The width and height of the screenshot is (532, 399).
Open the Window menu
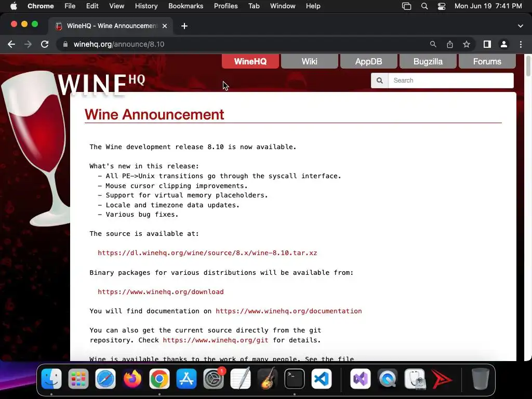click(x=283, y=6)
